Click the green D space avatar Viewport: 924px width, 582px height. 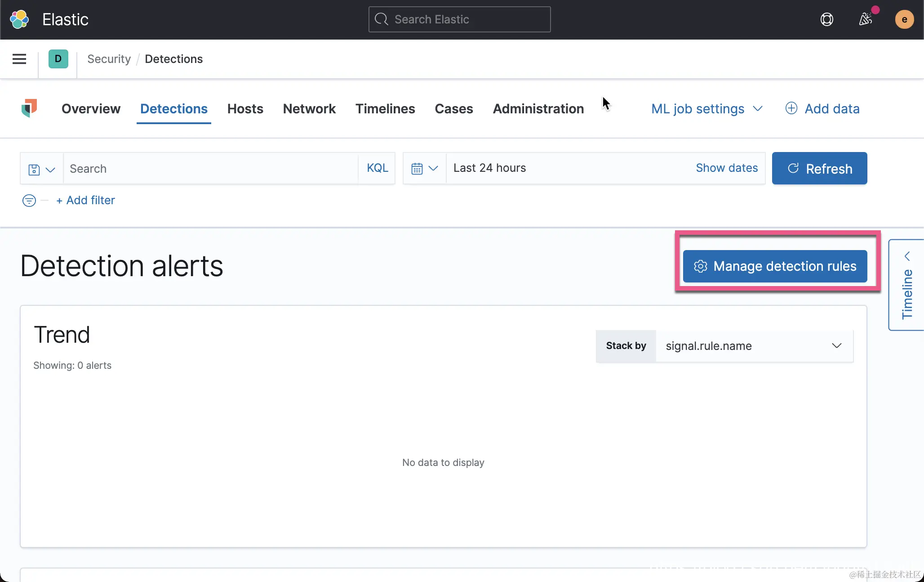[58, 59]
